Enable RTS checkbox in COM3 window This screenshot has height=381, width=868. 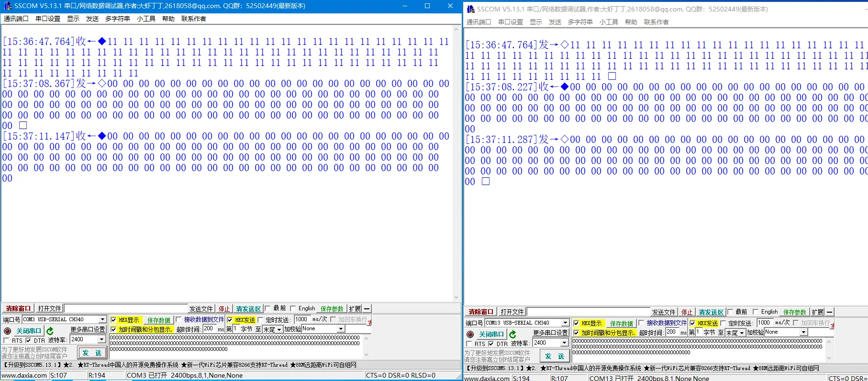[x=6, y=340]
